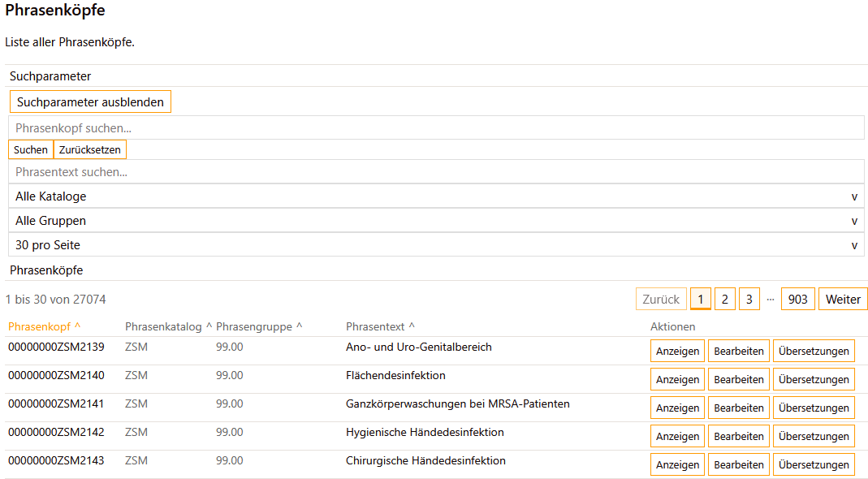Open Übersetzungen for Hygienische Händedesinfektion
This screenshot has height=479, width=868.
[x=814, y=436]
